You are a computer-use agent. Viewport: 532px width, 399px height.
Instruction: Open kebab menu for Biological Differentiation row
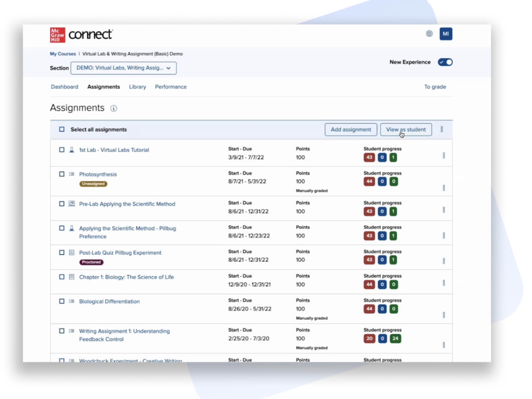[x=444, y=315]
